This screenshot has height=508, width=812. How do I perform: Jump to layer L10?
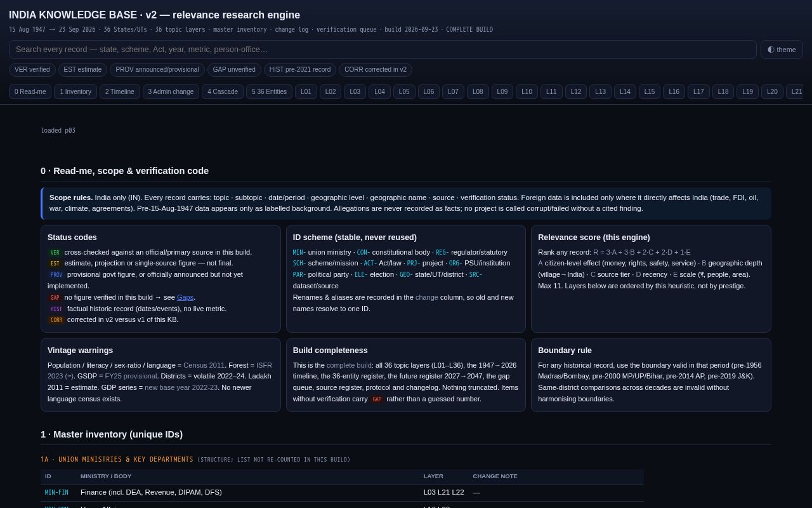[x=527, y=92]
